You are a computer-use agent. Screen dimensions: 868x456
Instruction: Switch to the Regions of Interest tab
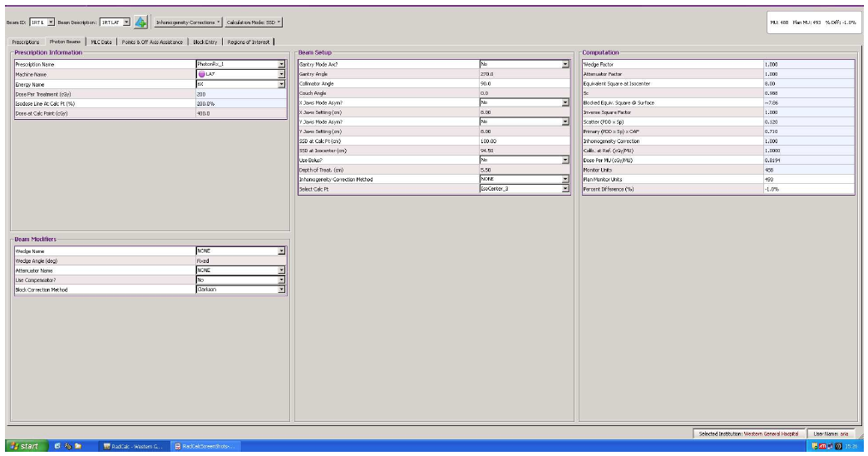248,42
